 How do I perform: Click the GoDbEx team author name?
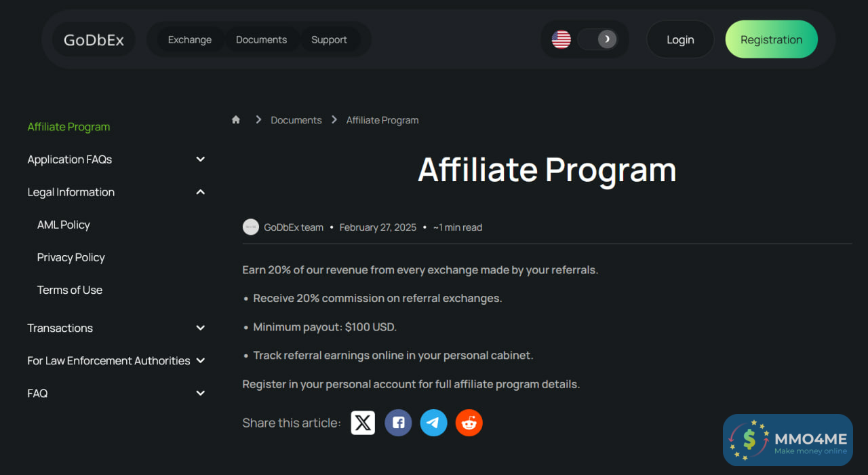pos(294,227)
